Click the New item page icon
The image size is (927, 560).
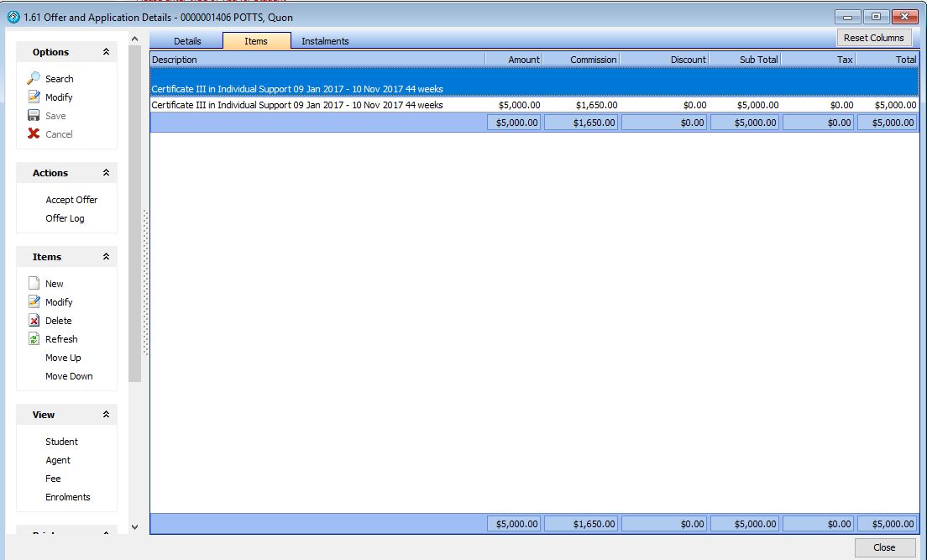tap(34, 284)
